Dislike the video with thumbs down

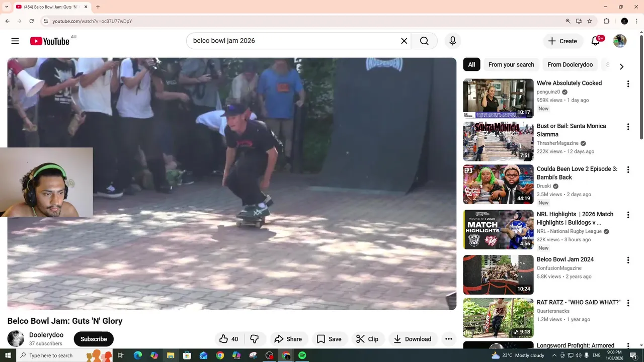(x=255, y=339)
